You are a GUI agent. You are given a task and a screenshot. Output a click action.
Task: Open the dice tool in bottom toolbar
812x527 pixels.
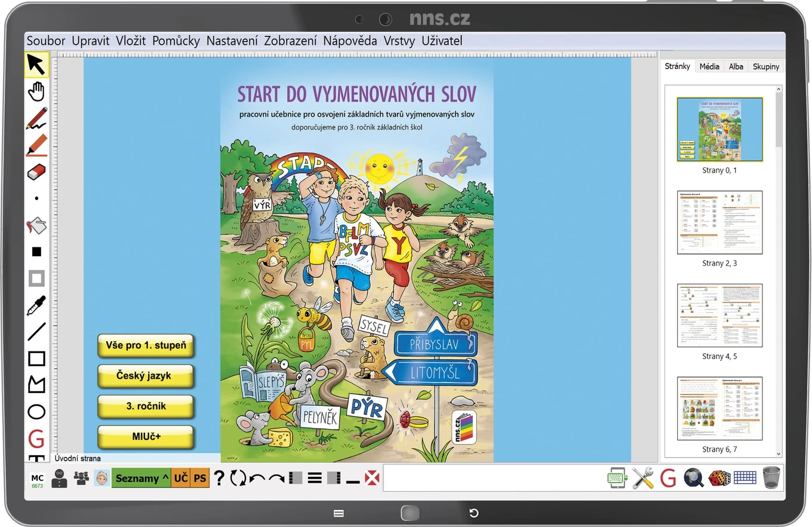click(719, 478)
